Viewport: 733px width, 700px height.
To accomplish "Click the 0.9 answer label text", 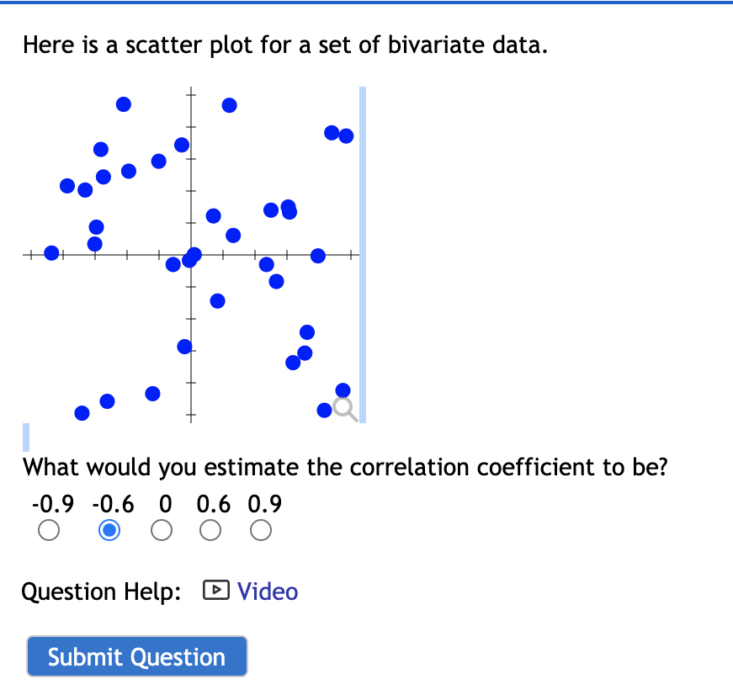I will tap(262, 504).
